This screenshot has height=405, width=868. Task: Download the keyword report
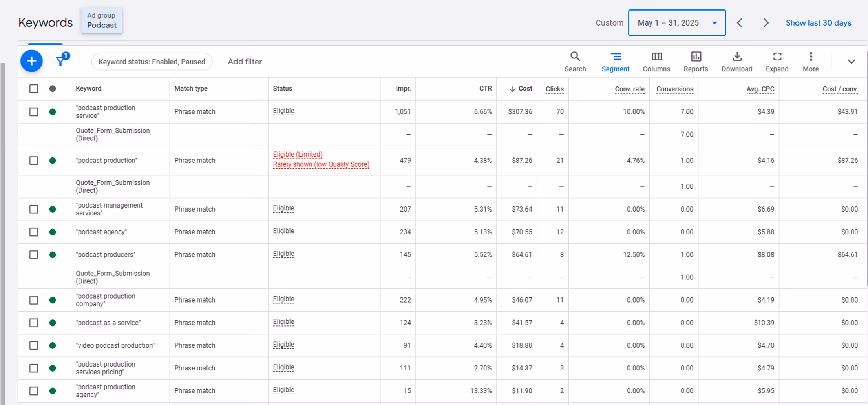tap(737, 61)
